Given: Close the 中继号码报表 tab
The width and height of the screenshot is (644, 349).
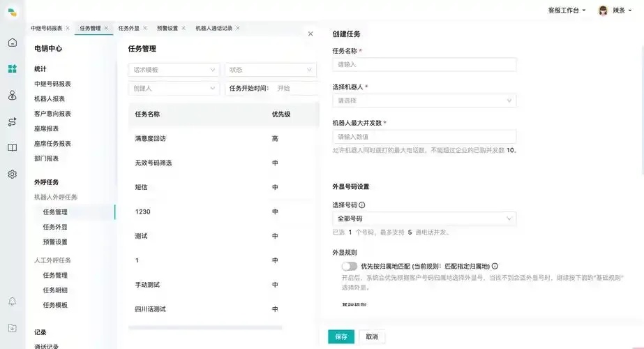Looking at the screenshot, I should [x=68, y=28].
